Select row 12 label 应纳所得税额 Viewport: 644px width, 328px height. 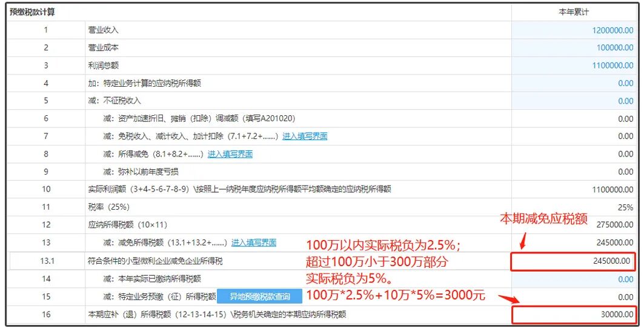pos(128,225)
